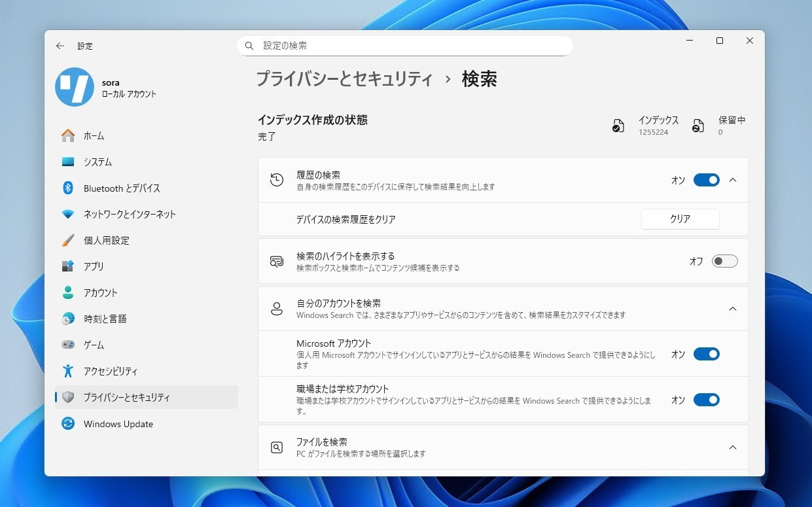Screen dimensions: 812x507
Task: Enable 検索のハイライトを表示する toggle
Action: (x=724, y=261)
